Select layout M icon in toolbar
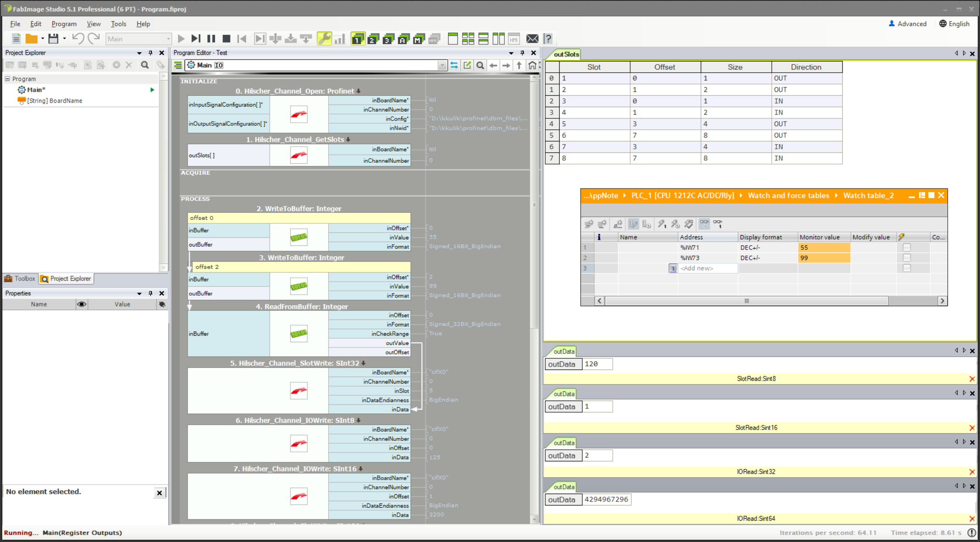 tap(419, 39)
